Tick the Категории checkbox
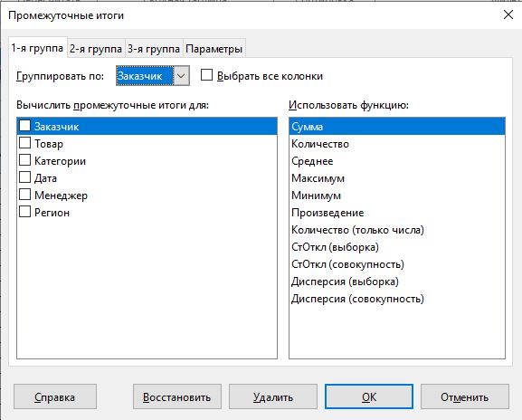 tap(25, 160)
